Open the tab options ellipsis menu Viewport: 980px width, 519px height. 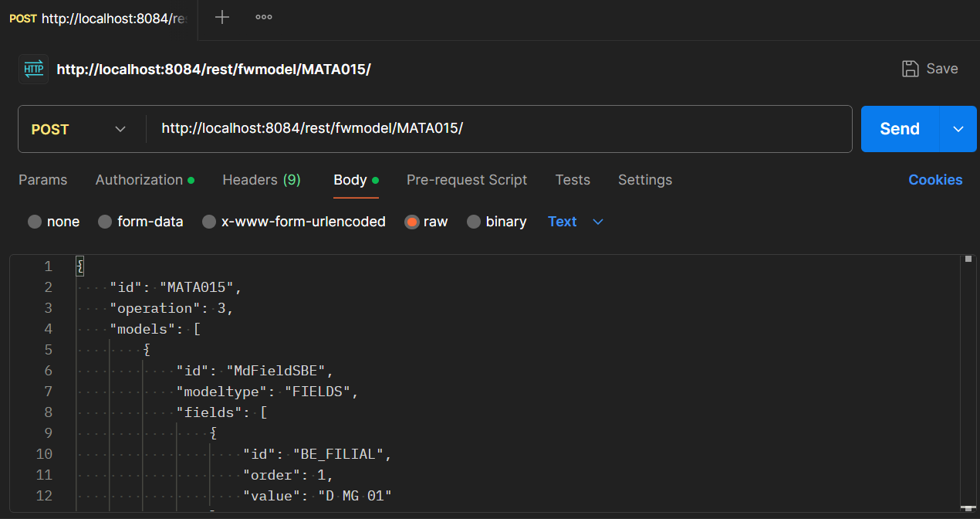264,17
